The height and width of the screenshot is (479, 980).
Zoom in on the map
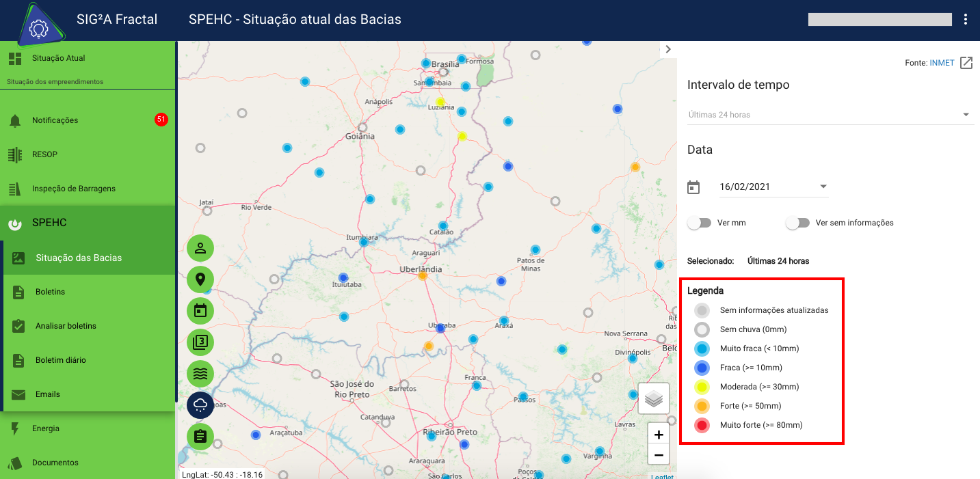pyautogui.click(x=659, y=435)
